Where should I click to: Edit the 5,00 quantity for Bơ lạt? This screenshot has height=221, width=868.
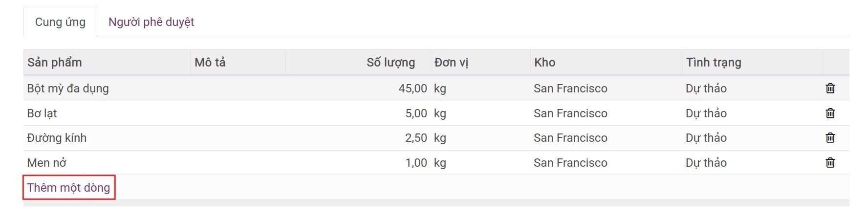pyautogui.click(x=416, y=113)
